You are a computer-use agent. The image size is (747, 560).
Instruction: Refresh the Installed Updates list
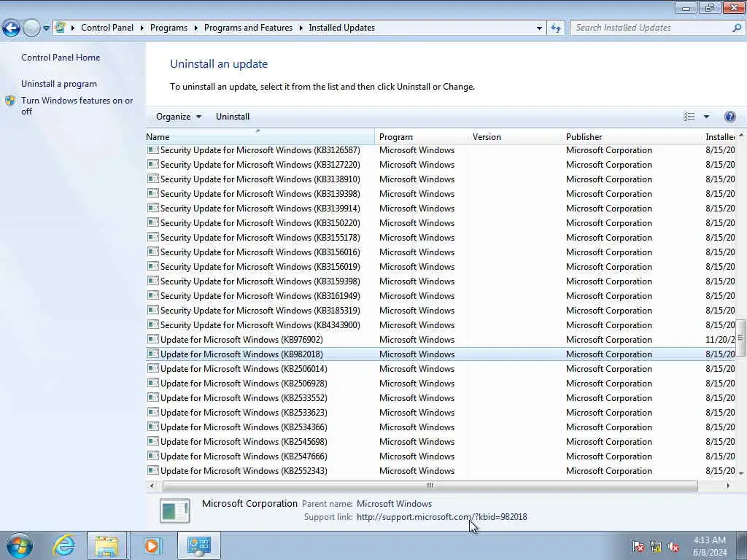pos(556,28)
